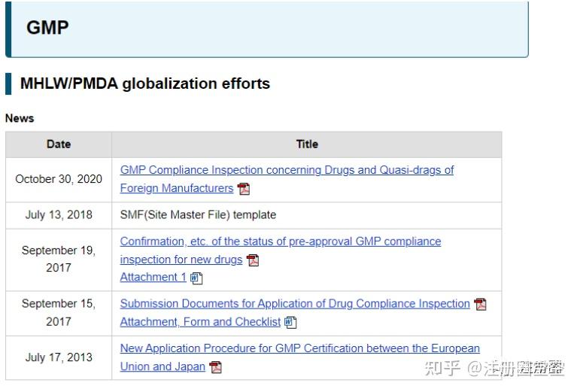
Task: Open Submission Documents for Application link
Action: click(x=295, y=304)
